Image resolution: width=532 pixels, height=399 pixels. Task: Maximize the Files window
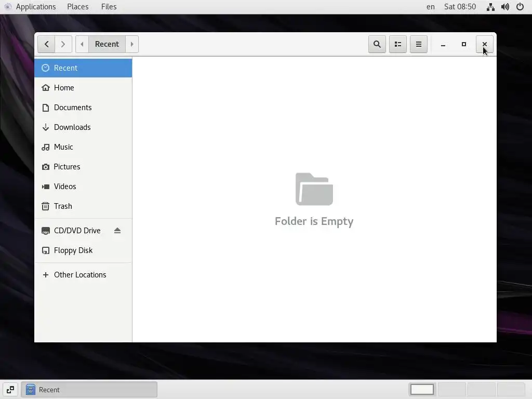coord(464,44)
